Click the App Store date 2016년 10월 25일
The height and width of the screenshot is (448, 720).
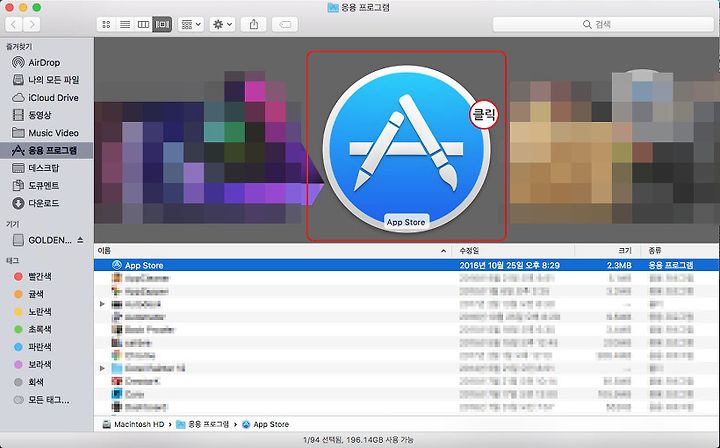tap(510, 265)
